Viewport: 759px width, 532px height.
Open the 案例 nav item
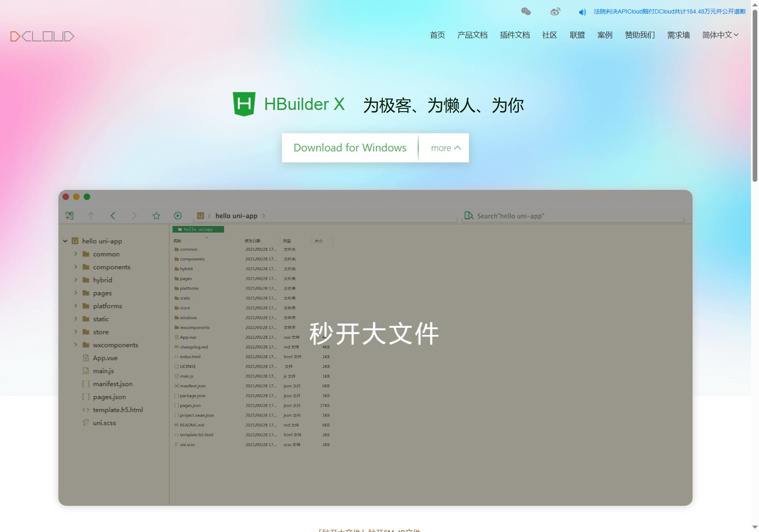tap(605, 35)
